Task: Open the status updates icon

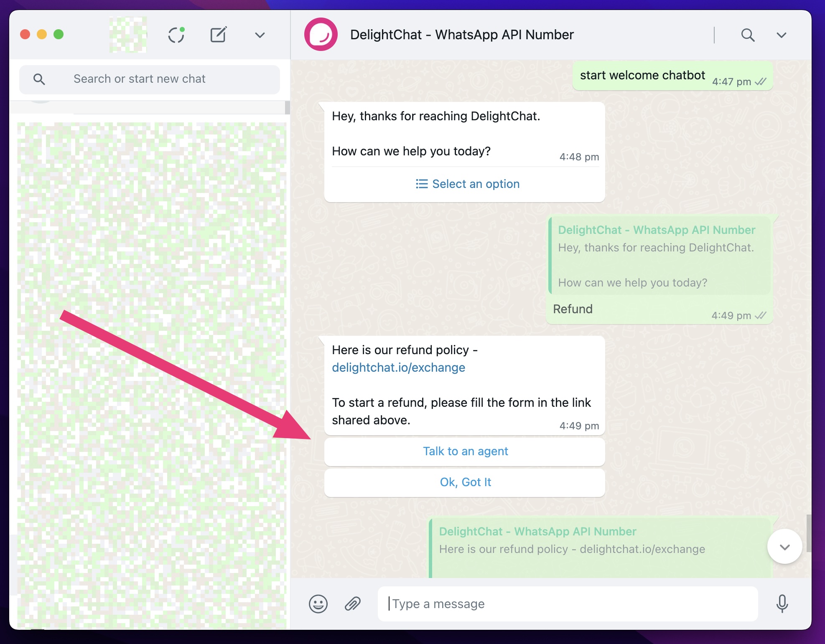Action: click(x=176, y=35)
